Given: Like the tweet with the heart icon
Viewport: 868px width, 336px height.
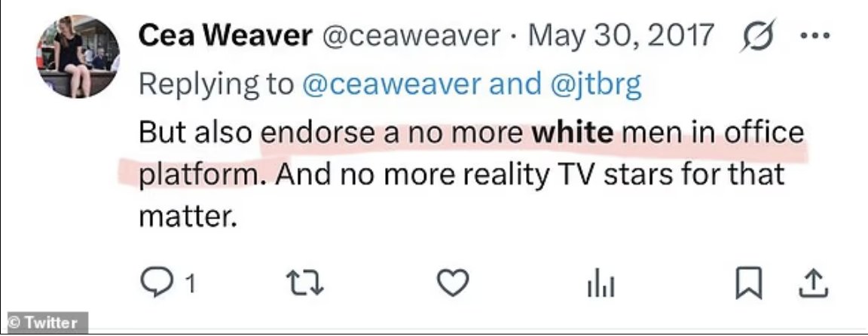Looking at the screenshot, I should click(453, 284).
